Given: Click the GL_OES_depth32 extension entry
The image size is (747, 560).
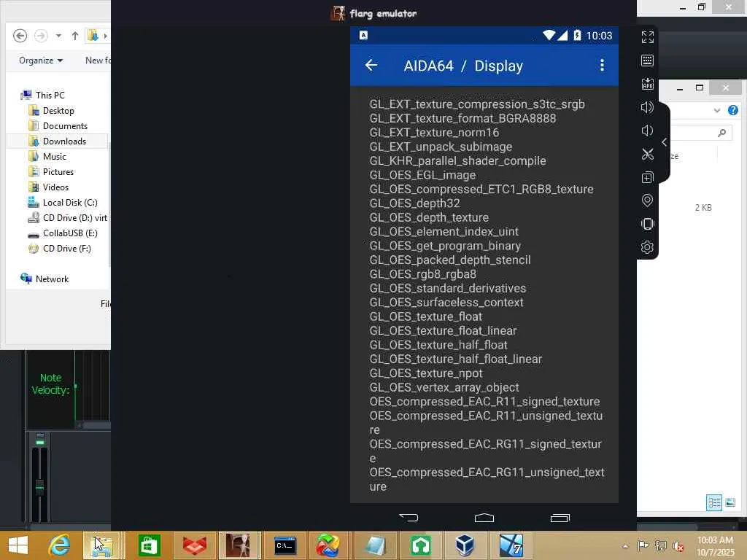Looking at the screenshot, I should click(x=414, y=203).
